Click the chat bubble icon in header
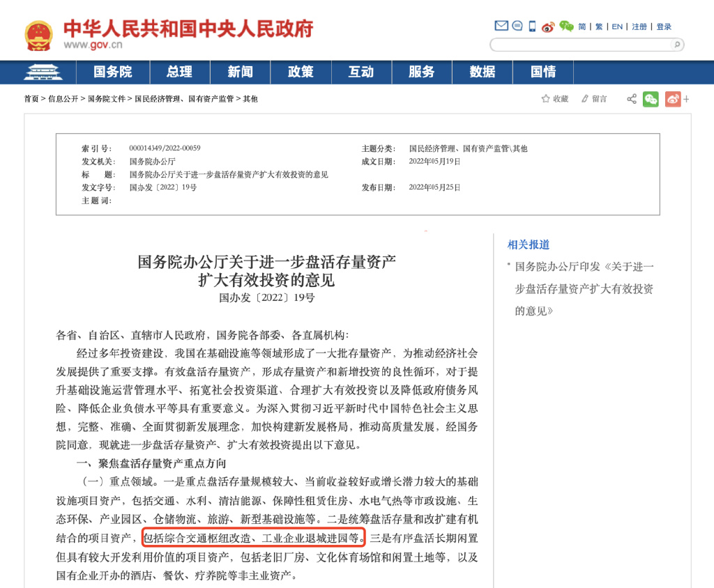The height and width of the screenshot is (588, 714). [517, 26]
